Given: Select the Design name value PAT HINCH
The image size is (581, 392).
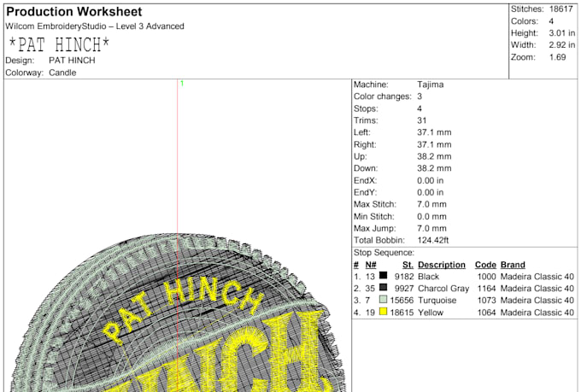Looking at the screenshot, I should [x=72, y=61].
